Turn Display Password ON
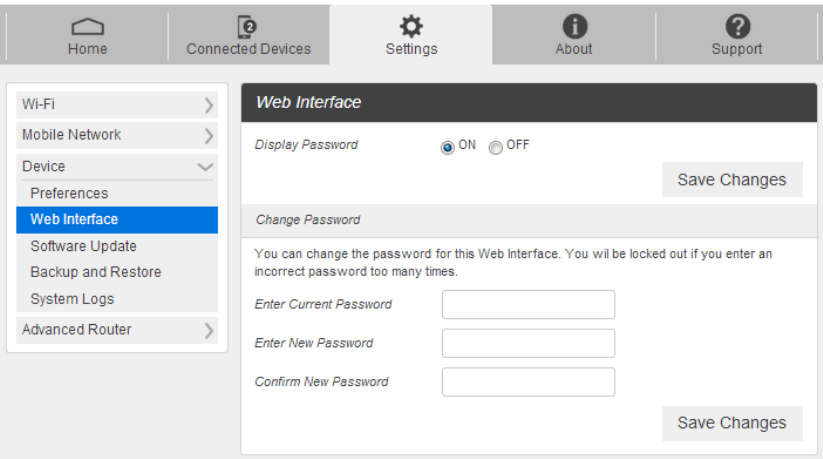The width and height of the screenshot is (823, 459). pos(448,147)
